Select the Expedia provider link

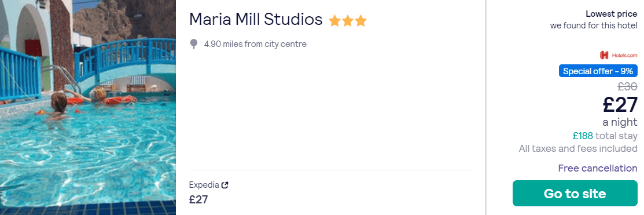click(x=204, y=185)
